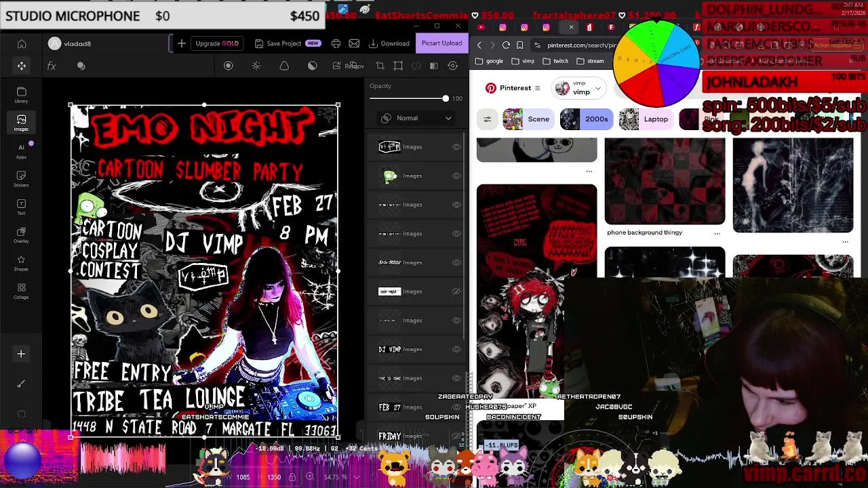The image size is (868, 488).
Task: Open the vladad8 user profile
Action: coord(70,43)
